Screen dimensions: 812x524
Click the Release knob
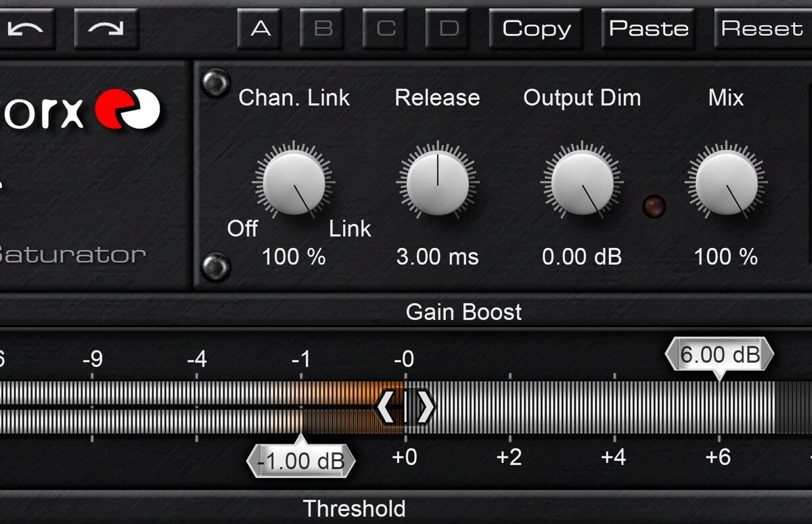pos(437,183)
